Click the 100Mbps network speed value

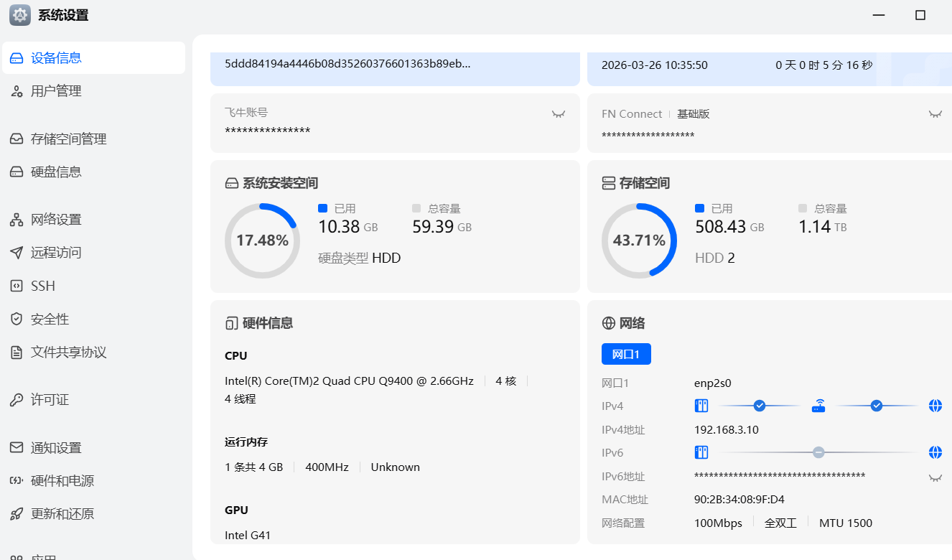(719, 523)
